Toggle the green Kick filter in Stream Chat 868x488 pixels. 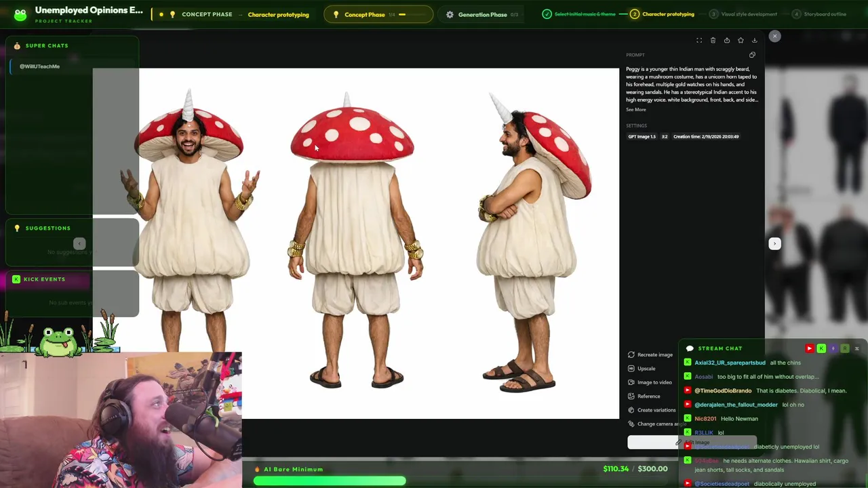pos(821,348)
